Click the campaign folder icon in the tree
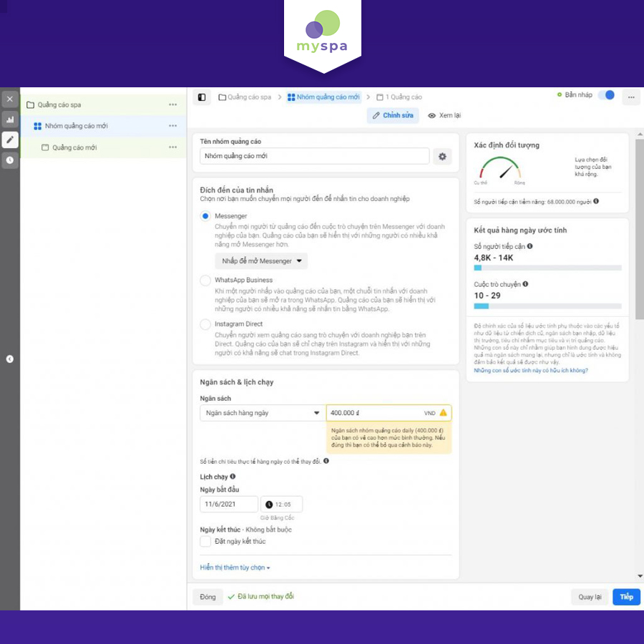The image size is (644, 644). tap(30, 104)
